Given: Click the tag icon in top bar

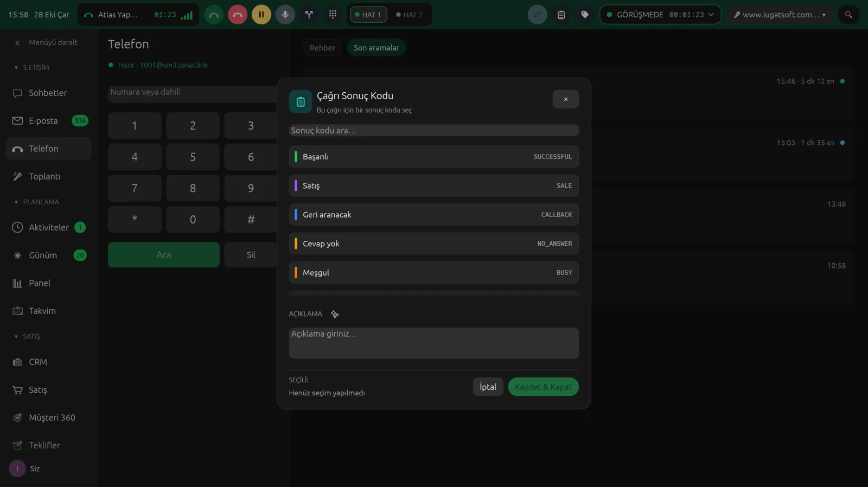Looking at the screenshot, I should point(585,15).
